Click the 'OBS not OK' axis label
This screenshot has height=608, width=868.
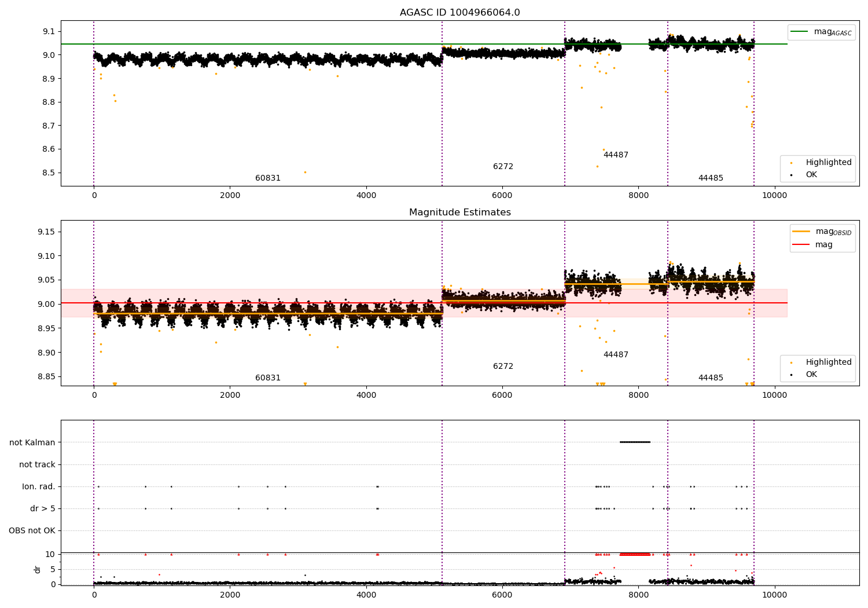pos(32,530)
